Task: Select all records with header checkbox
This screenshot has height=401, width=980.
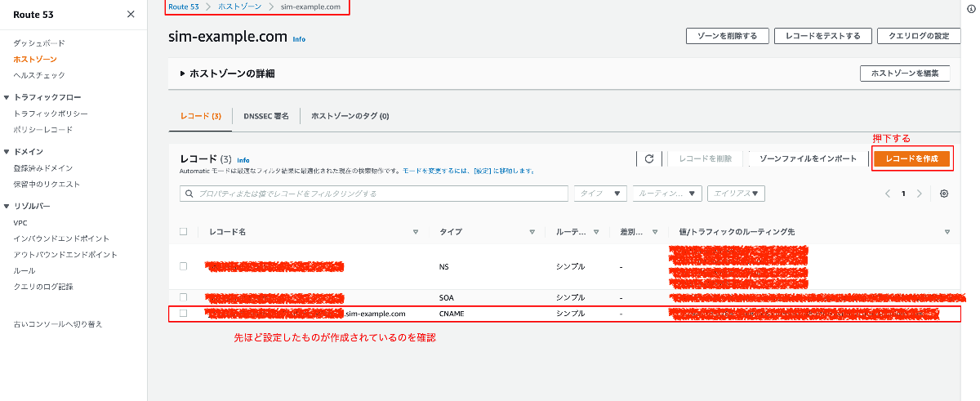Action: pyautogui.click(x=184, y=231)
